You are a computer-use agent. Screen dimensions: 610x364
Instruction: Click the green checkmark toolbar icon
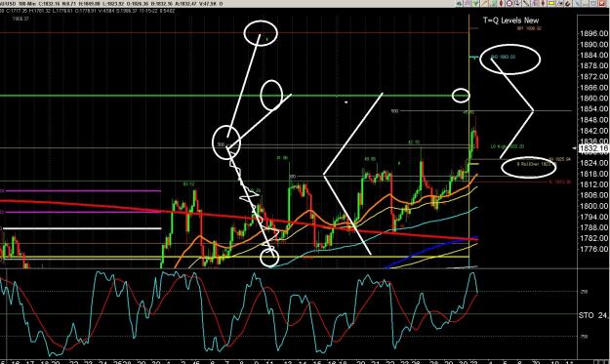[x=476, y=3]
